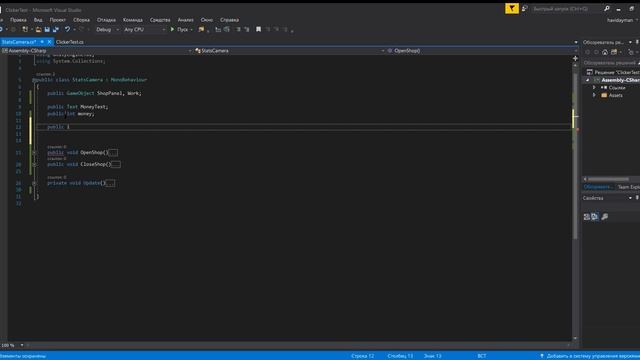Click the Open File folder toolbar icon
Viewport: 640px width, 360px height.
click(38, 29)
